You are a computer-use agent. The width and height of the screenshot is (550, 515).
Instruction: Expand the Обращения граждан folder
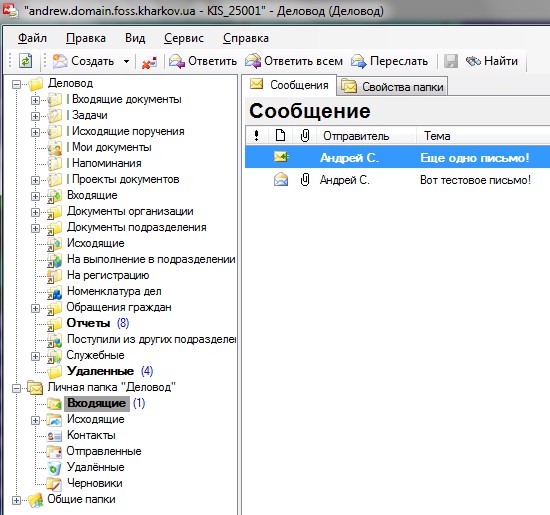click(x=35, y=308)
